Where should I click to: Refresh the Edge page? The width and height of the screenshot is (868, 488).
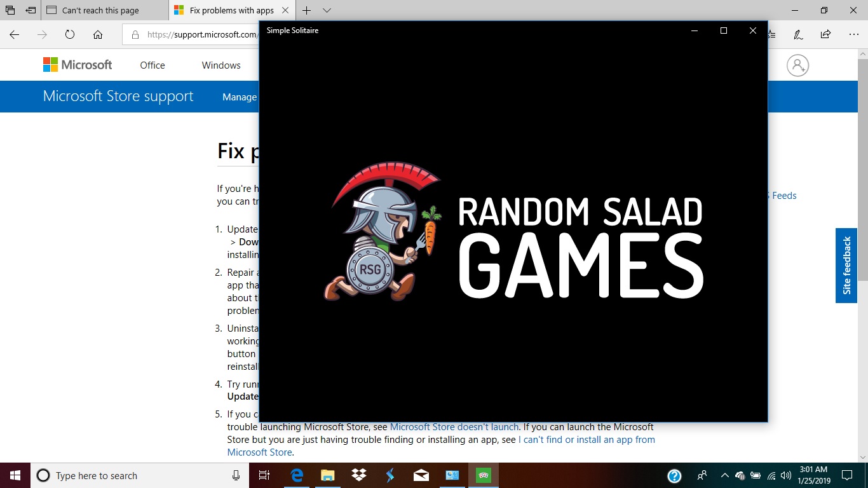tap(70, 35)
